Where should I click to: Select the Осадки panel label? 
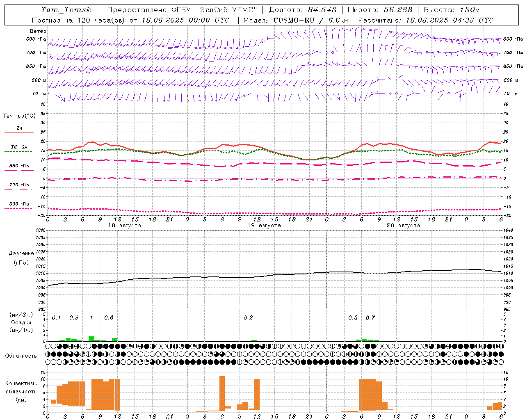coord(21,322)
